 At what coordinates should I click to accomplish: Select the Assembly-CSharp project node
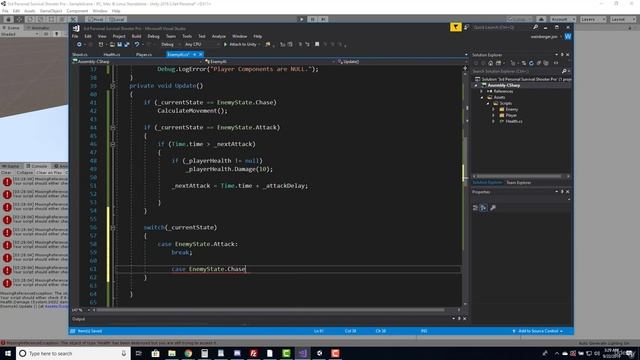point(503,85)
